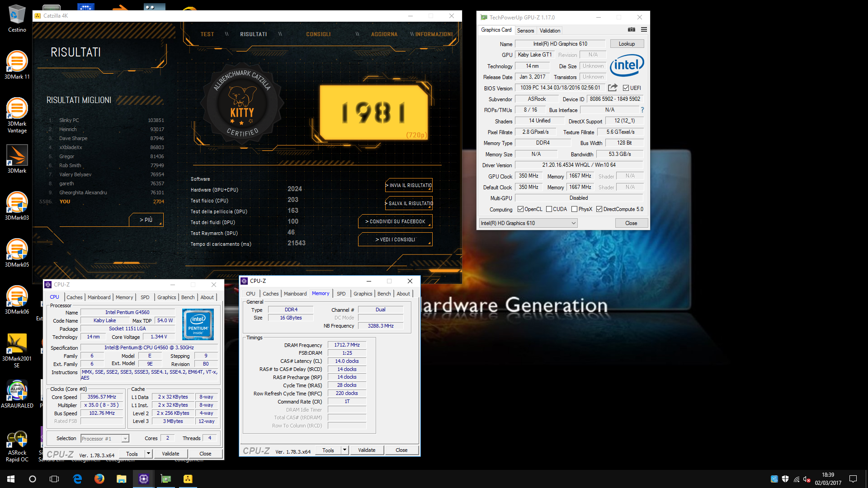The height and width of the screenshot is (488, 868).
Task: Launch the 3DMark03 shortcut
Action: point(17,206)
